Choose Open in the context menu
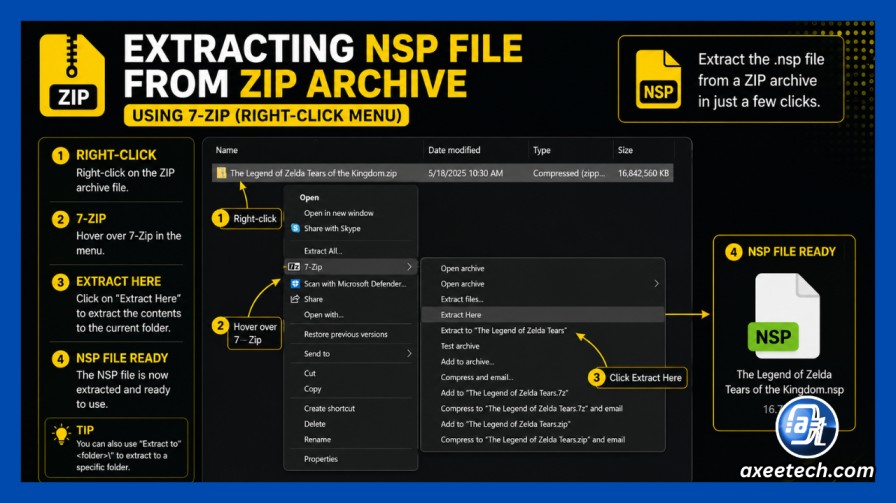Viewport: 896px width, 503px height. [309, 197]
